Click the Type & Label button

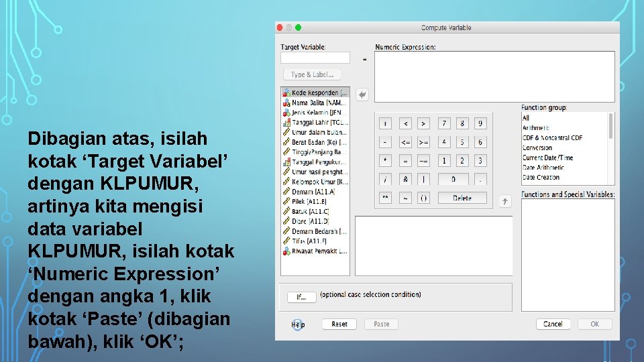pos(312,74)
